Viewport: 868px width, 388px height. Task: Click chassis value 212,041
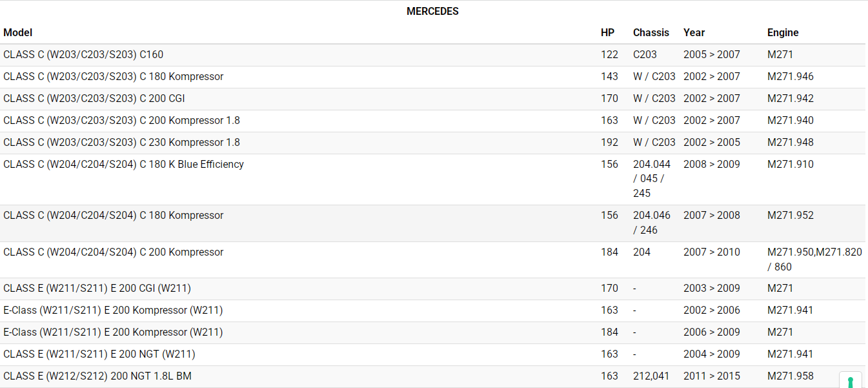pos(651,376)
